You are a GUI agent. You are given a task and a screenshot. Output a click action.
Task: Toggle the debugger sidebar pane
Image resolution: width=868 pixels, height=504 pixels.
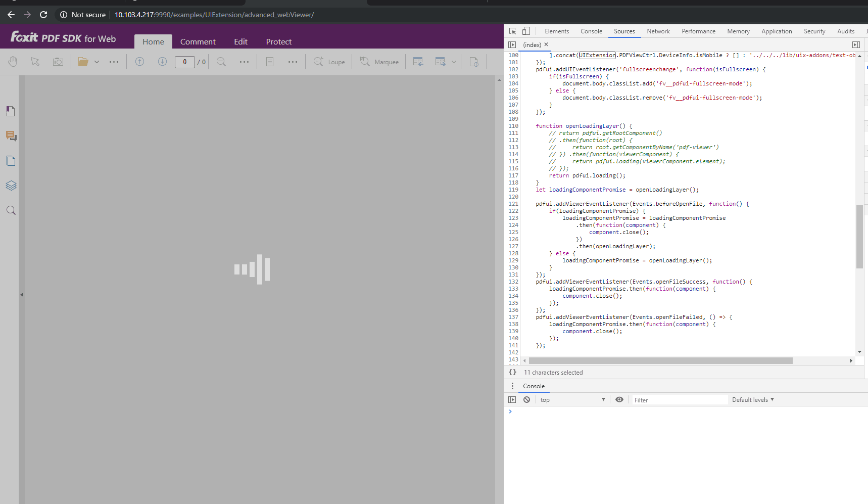(x=856, y=44)
